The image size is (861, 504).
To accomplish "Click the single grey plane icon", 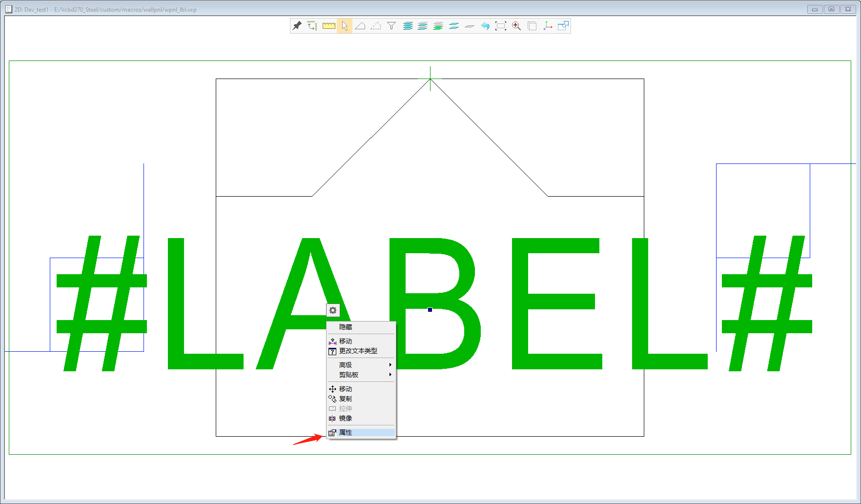I will click(x=470, y=26).
